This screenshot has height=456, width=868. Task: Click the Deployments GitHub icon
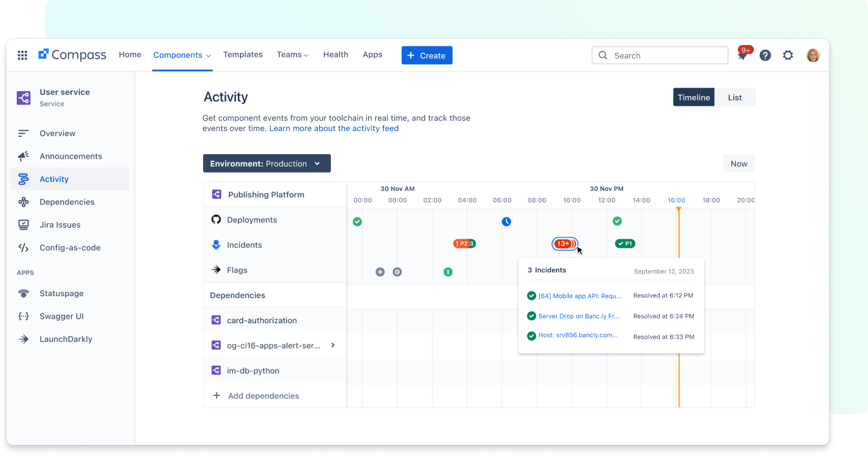coord(217,219)
